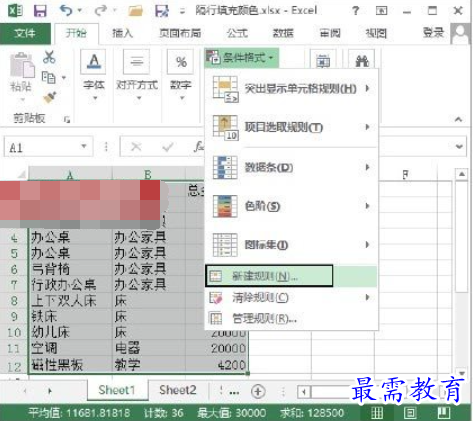Viewport: 473px width, 421px height.
Task: Switch to the Sheet2 tab
Action: pyautogui.click(x=178, y=390)
